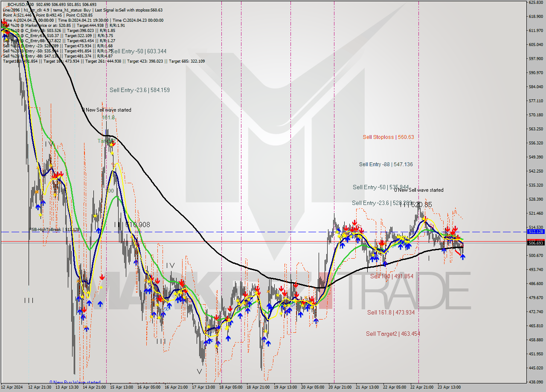Click the '23 Apr 13:00' time axis label
The image size is (546, 392).
(449, 387)
